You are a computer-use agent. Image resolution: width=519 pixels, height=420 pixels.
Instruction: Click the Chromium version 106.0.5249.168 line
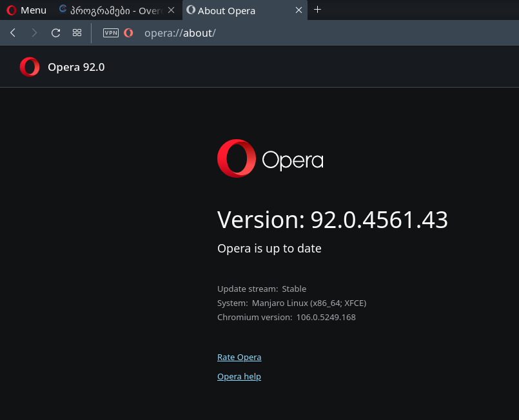pyautogui.click(x=286, y=317)
